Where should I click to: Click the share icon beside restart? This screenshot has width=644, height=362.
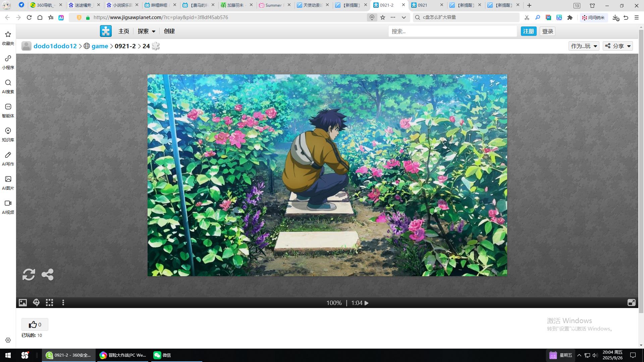pyautogui.click(x=48, y=275)
